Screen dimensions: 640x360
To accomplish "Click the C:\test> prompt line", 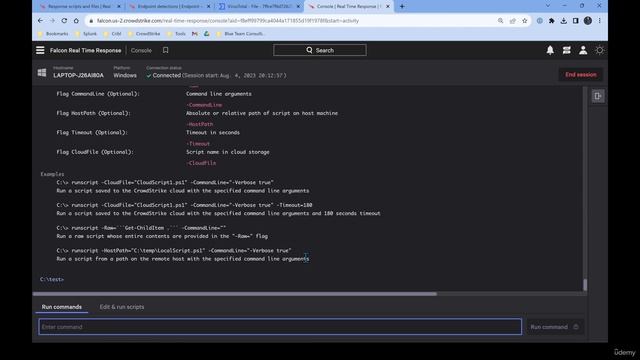I will [52, 279].
